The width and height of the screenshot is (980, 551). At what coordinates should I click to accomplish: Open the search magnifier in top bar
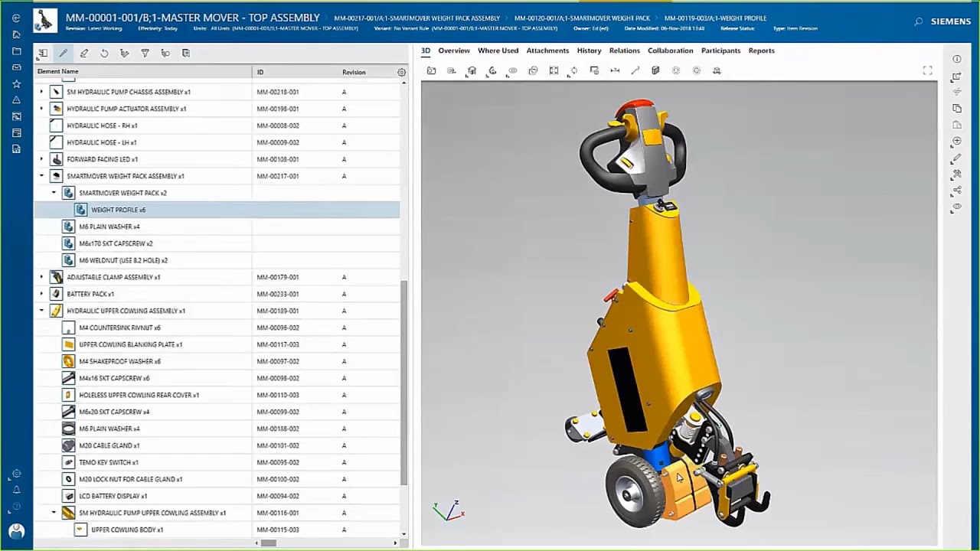click(919, 21)
